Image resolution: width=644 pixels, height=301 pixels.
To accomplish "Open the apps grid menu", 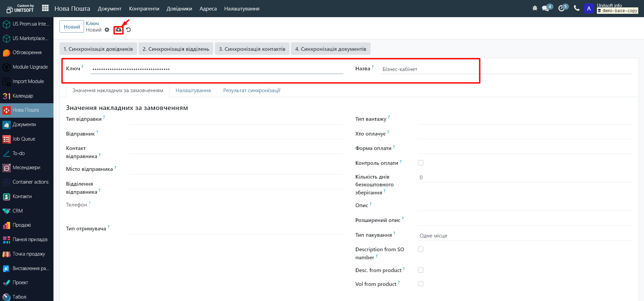I will pos(45,8).
